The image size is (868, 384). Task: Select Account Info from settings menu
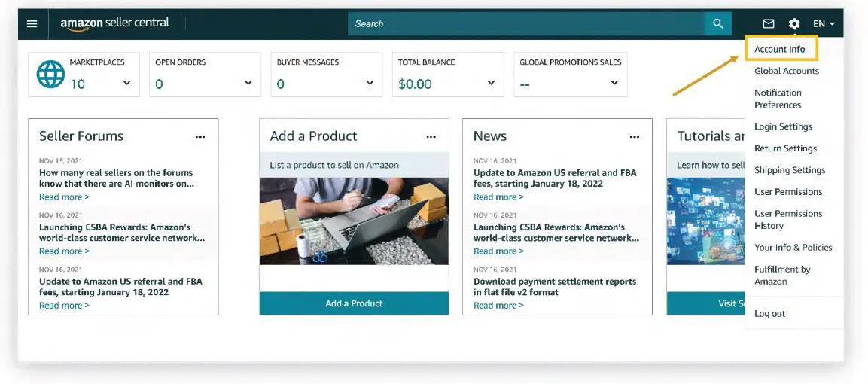(x=781, y=49)
